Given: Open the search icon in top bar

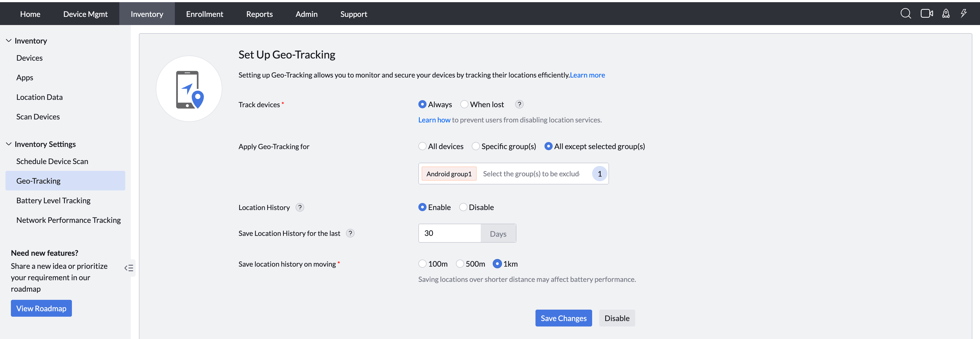Looking at the screenshot, I should coord(905,14).
